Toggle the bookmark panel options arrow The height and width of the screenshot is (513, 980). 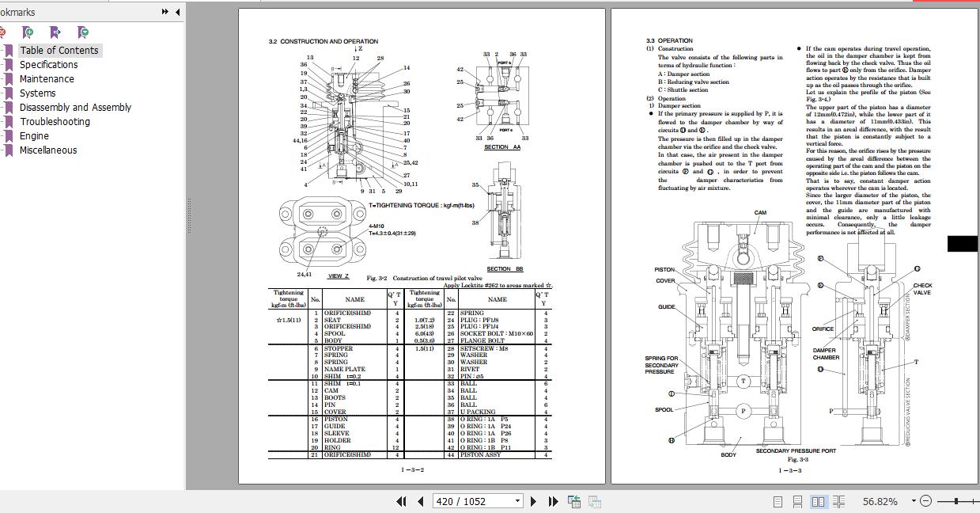176,12
